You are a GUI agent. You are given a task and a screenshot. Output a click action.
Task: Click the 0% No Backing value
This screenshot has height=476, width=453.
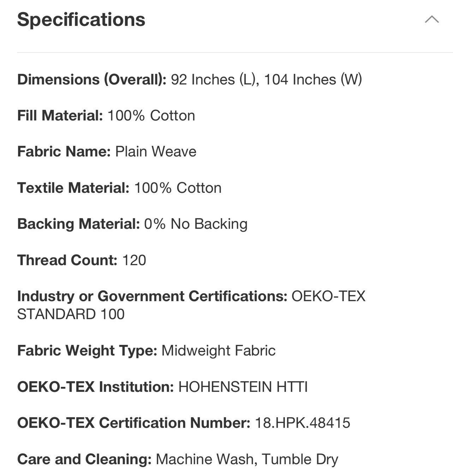196,224
